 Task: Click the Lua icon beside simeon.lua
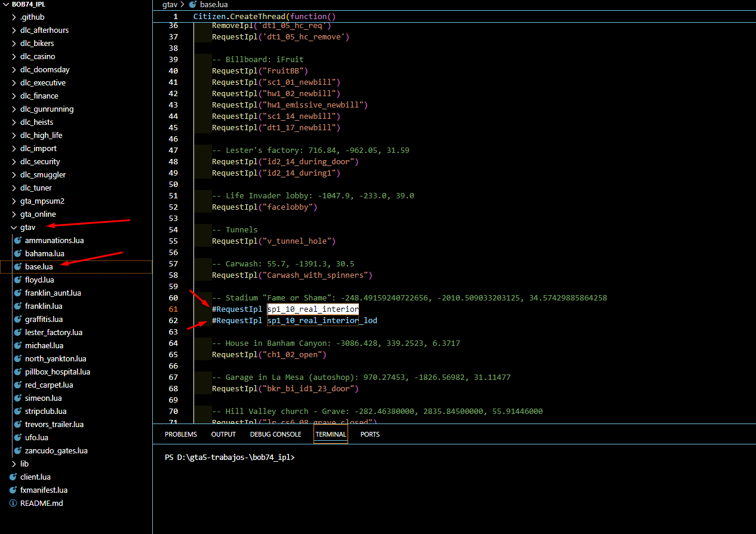point(17,398)
